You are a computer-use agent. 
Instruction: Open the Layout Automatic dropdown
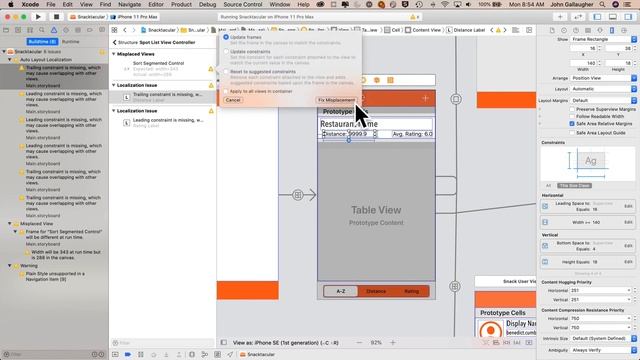click(604, 89)
